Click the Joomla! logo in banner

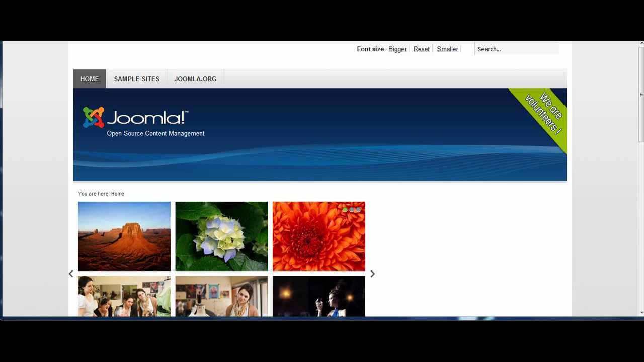coord(135,117)
